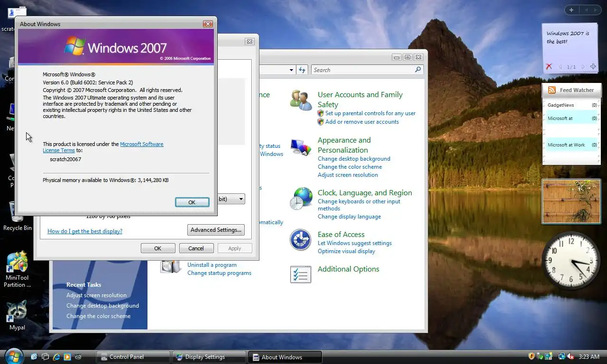
Task: Click Adjust screen resolution in Recent Tasks
Action: pos(96,295)
